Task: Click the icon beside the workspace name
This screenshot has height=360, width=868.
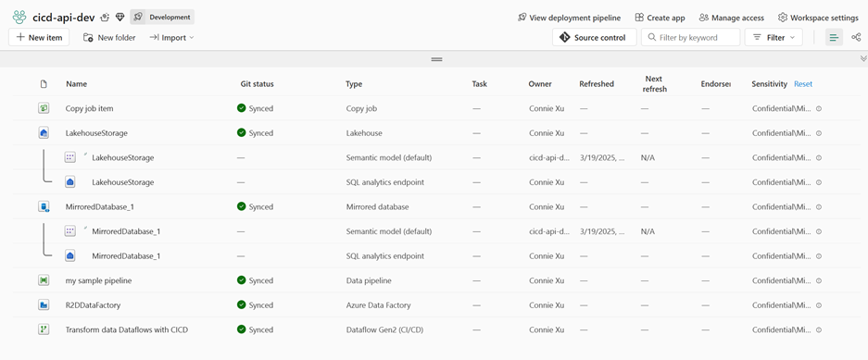Action: point(106,18)
